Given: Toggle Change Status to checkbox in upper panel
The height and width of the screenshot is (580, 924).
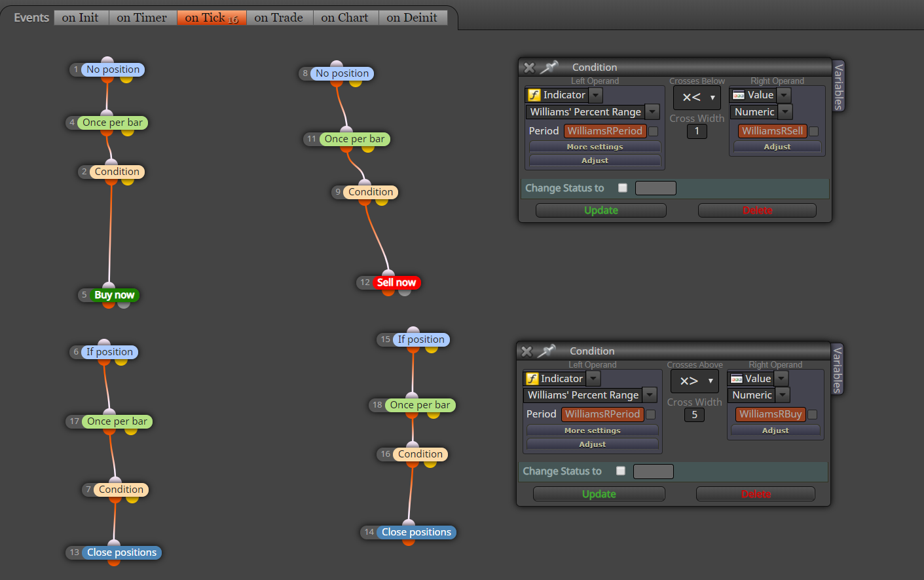Looking at the screenshot, I should tap(623, 188).
